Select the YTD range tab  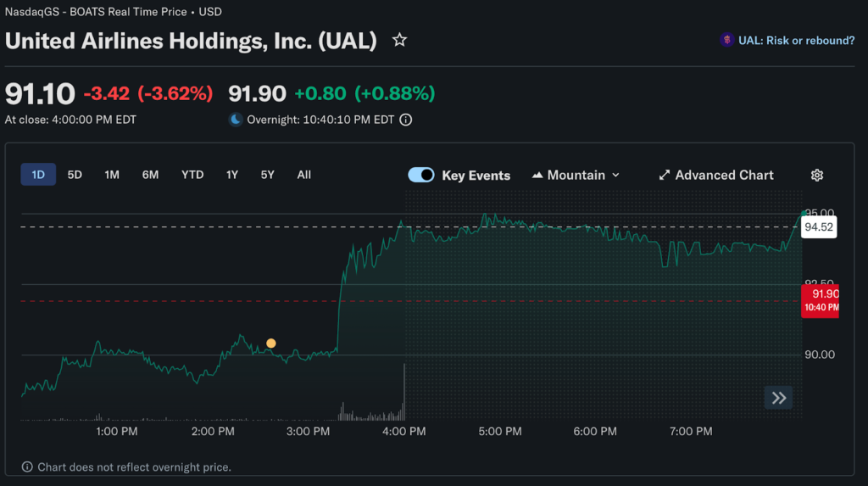click(192, 175)
